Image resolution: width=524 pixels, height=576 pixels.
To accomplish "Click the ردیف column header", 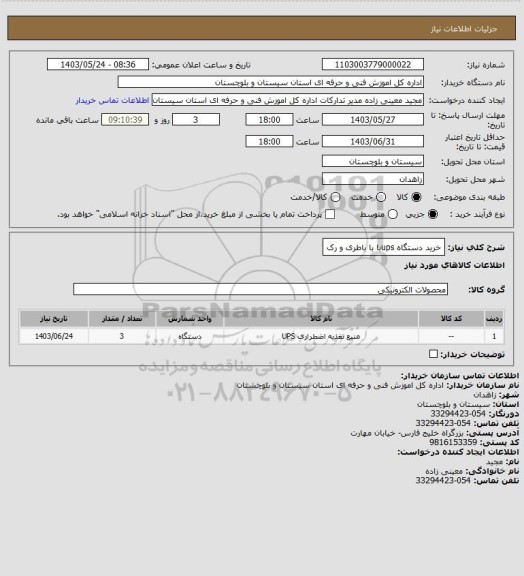I will tap(494, 318).
